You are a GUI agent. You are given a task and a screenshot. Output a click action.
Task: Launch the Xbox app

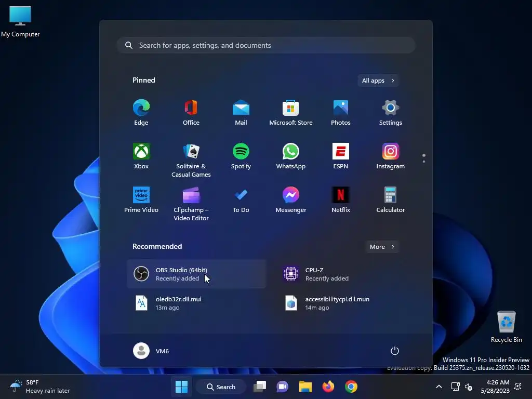[141, 156]
